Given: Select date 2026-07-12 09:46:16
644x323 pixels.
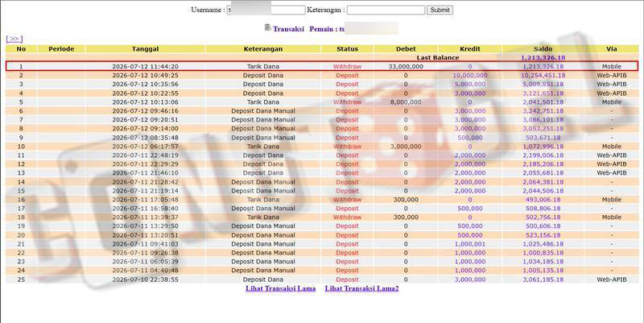Looking at the screenshot, I should point(146,111).
